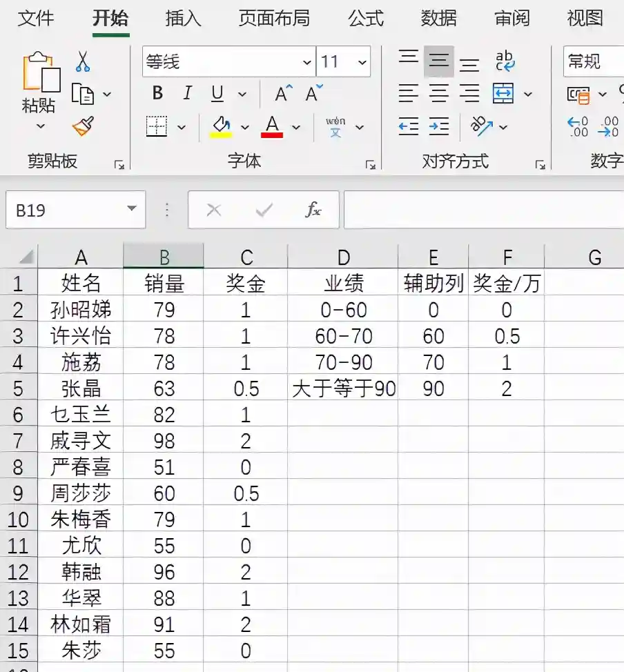
Task: Click the Copy icon in clipboard group
Action: coord(83,94)
